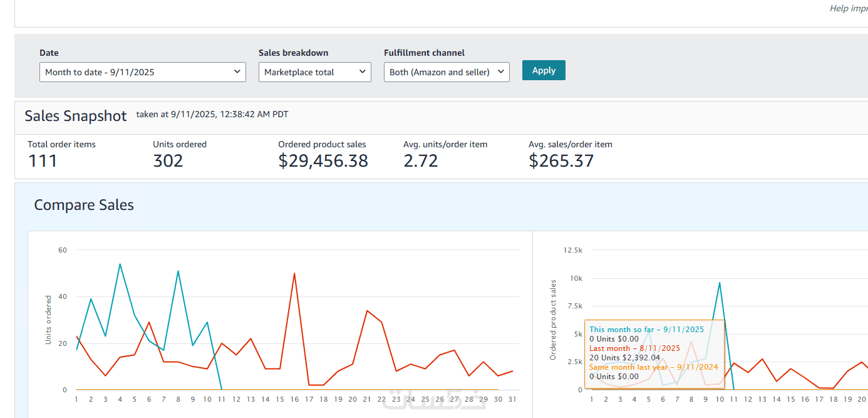Open the Date range dropdown
Image resolution: width=868 pixels, height=418 pixels.
(143, 72)
